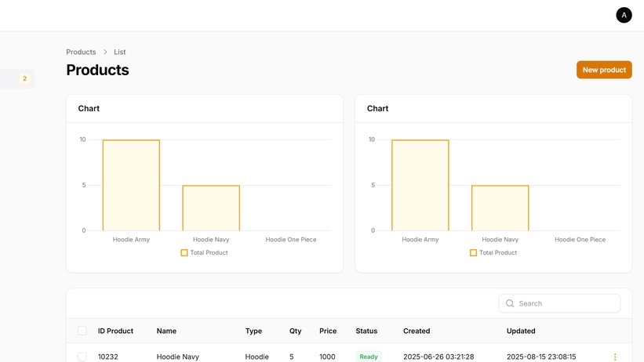Sort by ID Product column header

coord(115,331)
